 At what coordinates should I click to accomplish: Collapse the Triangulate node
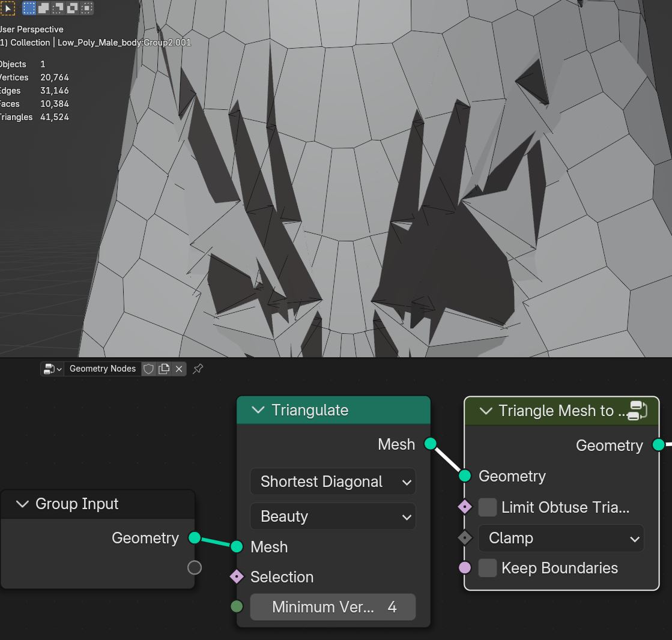click(x=258, y=410)
